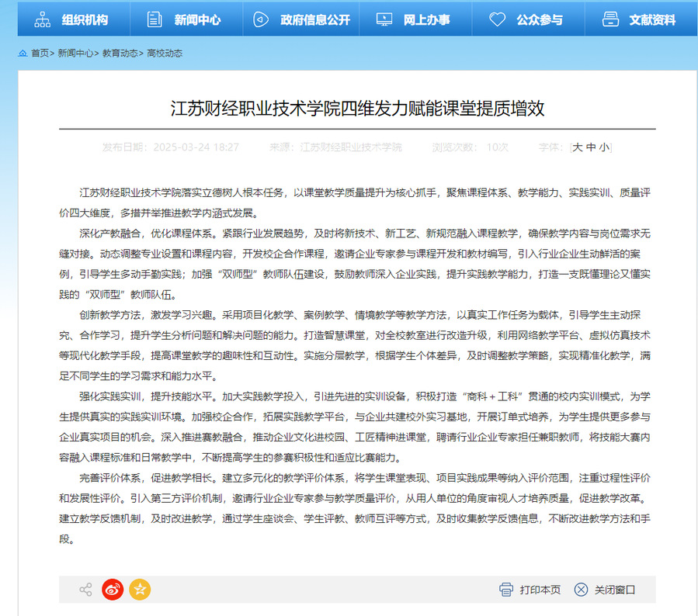Share article to QQ Zone star icon
This screenshot has height=616, width=698.
point(140,590)
